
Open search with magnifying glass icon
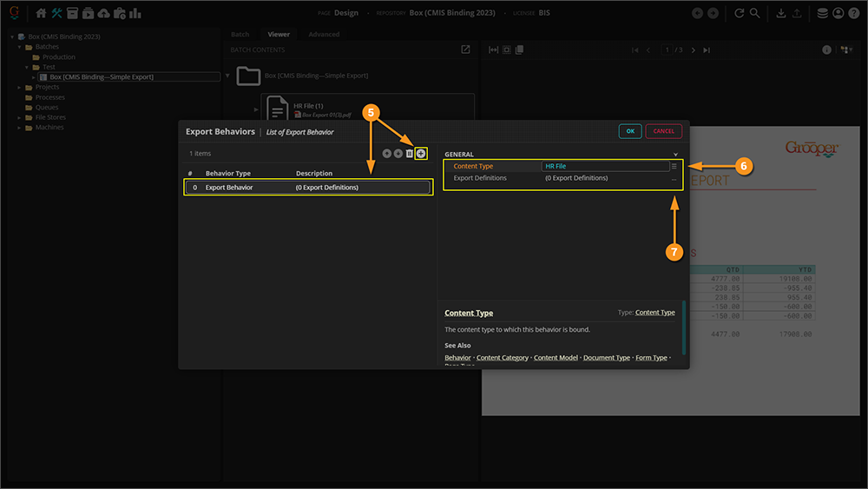[x=754, y=13]
